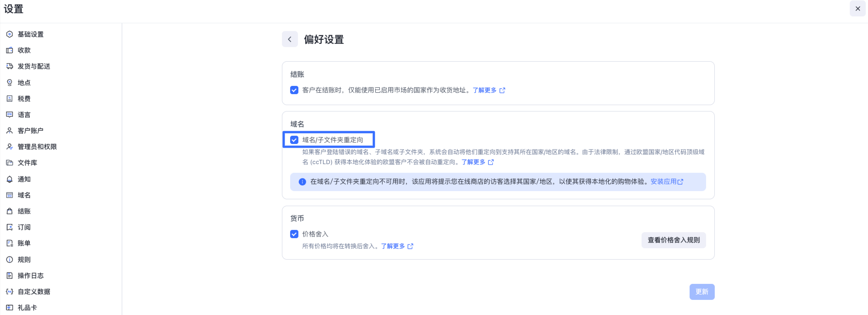
Task: Click the 地点 location pin icon
Action: coord(10,83)
